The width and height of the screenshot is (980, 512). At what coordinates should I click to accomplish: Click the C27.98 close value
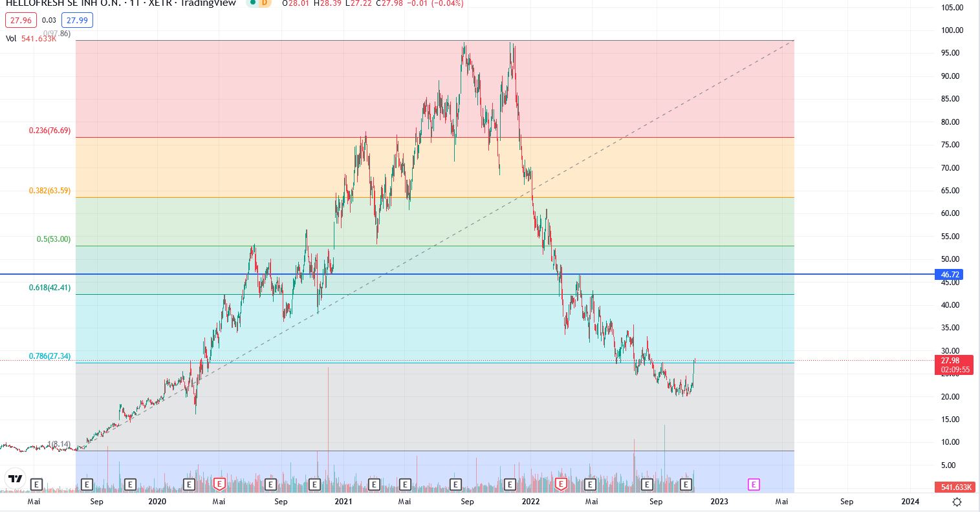[389, 3]
